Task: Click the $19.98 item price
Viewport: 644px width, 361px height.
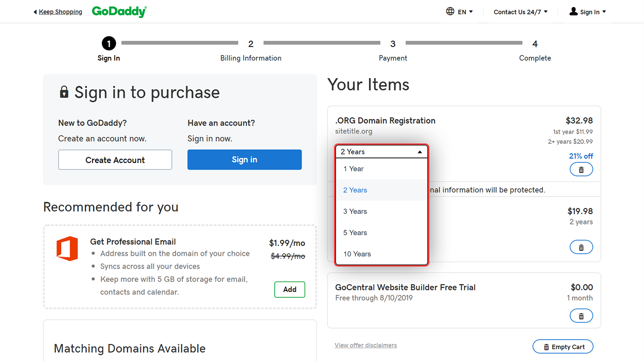Action: 580,211
